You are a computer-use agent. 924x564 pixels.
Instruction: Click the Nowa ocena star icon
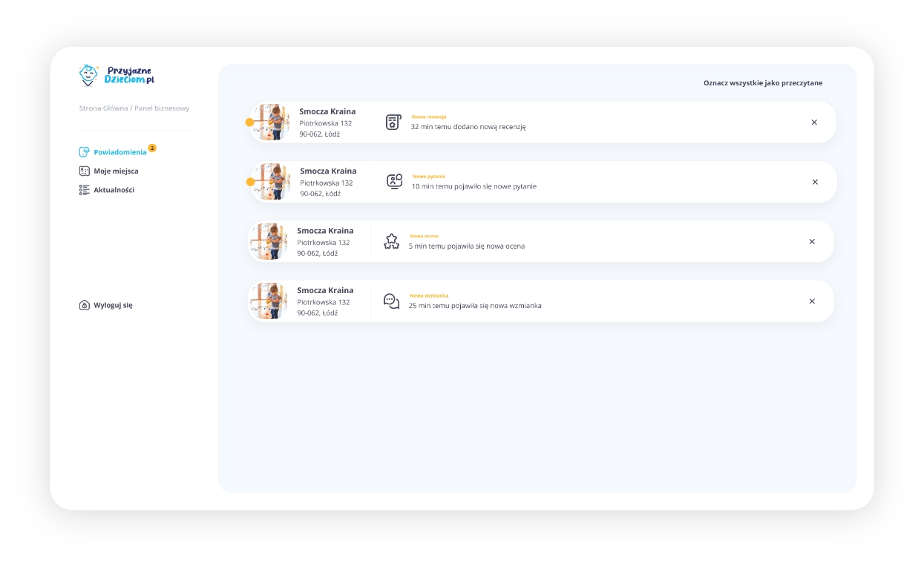coord(391,241)
